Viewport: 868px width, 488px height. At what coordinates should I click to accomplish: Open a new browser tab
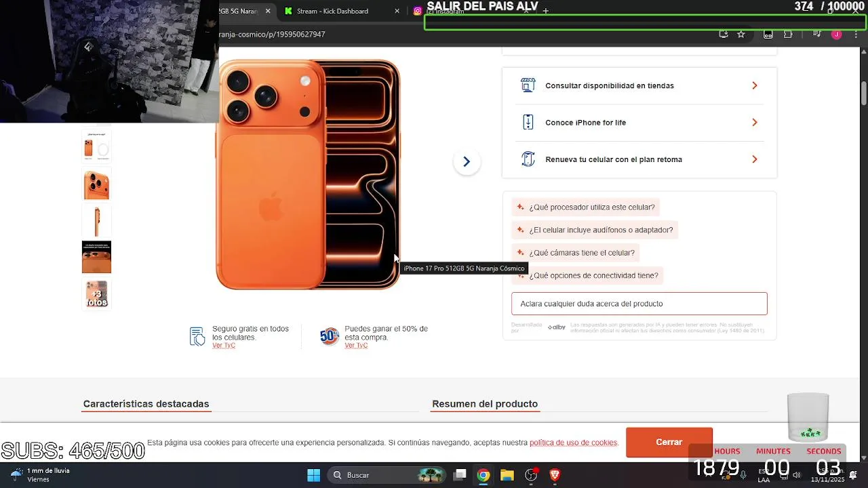(x=545, y=11)
